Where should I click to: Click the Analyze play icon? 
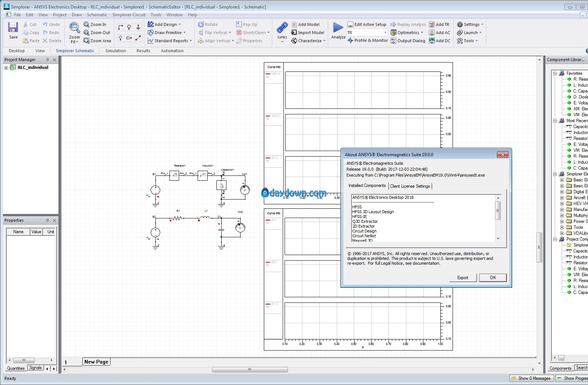(338, 28)
